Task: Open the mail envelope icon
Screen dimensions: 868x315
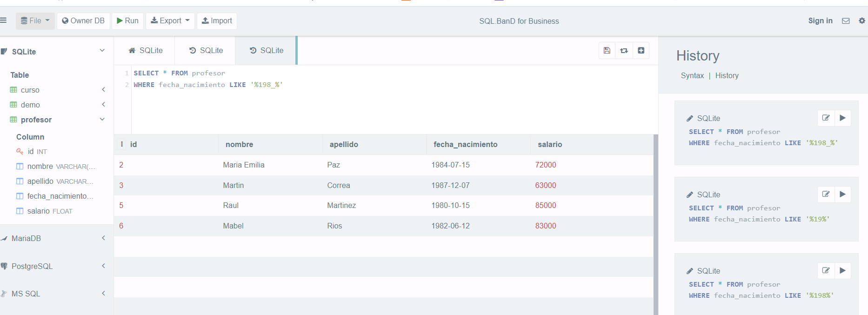Action: (846, 21)
